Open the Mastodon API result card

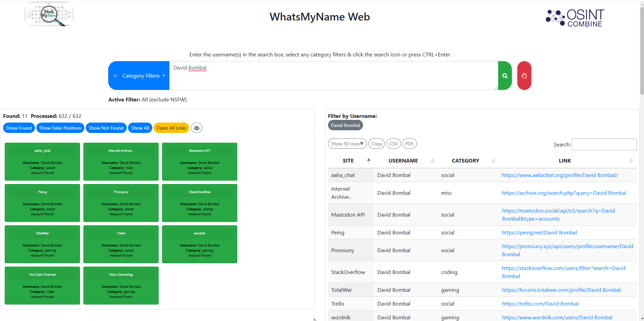pos(200,162)
